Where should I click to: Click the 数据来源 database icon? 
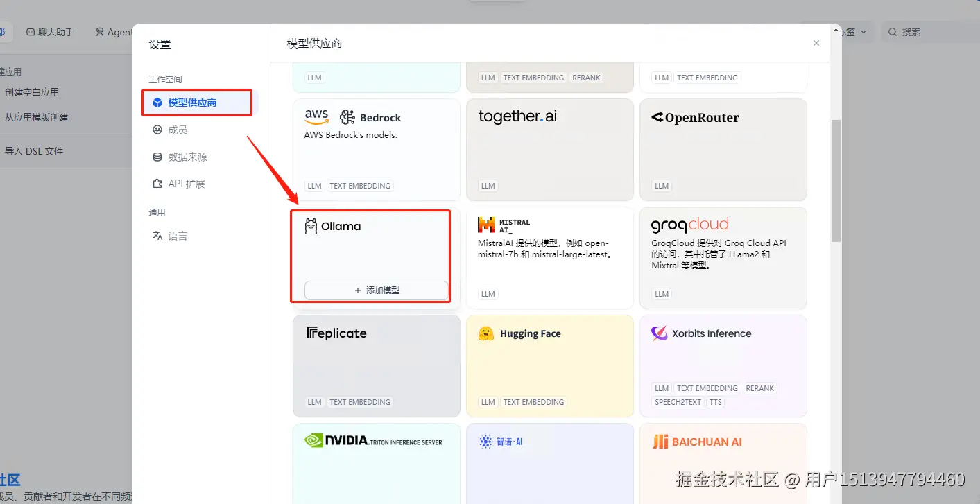click(157, 157)
